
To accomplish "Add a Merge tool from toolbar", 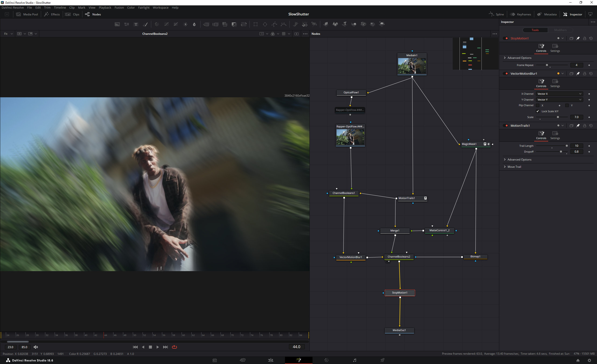I will point(206,24).
